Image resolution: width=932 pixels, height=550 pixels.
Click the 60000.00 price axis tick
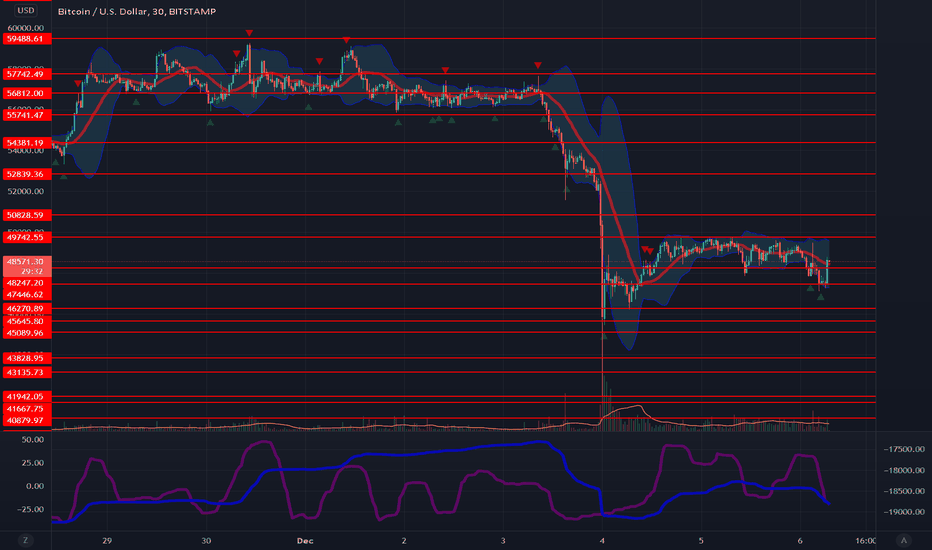point(26,28)
